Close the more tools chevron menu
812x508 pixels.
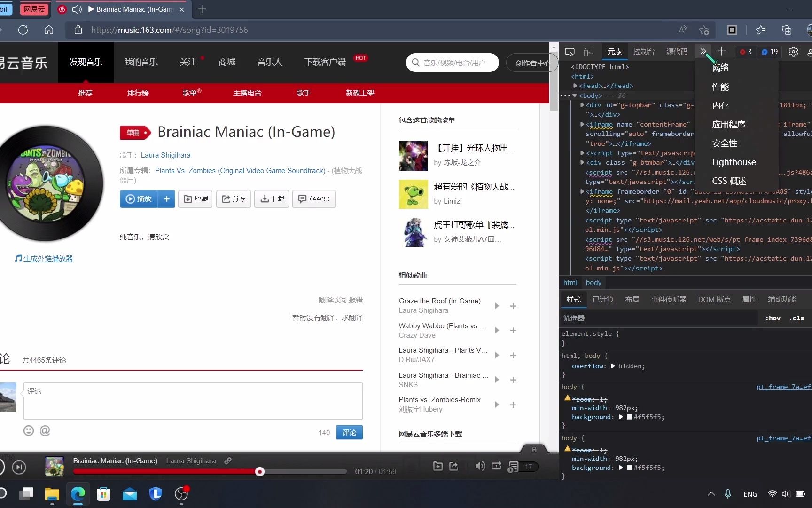click(703, 51)
